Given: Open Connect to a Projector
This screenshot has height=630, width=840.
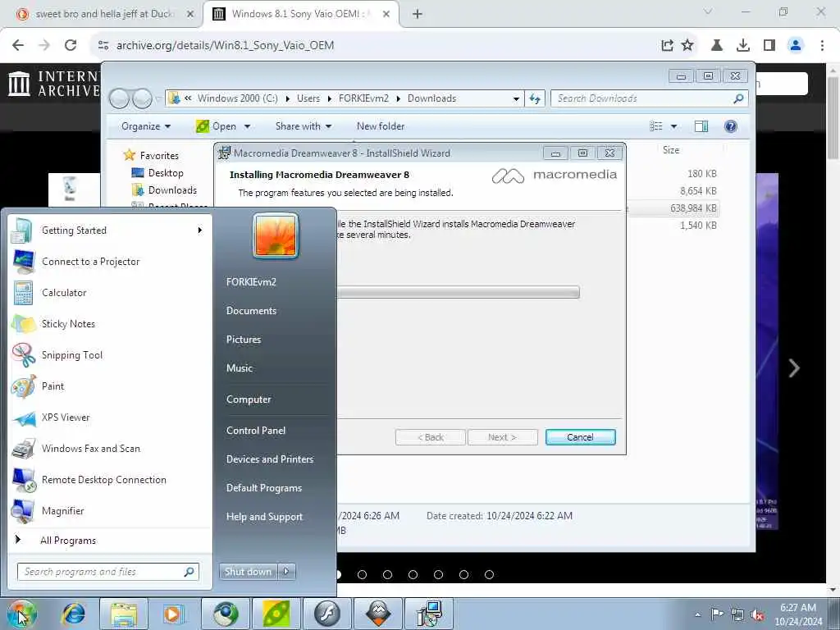Looking at the screenshot, I should pos(109,262).
